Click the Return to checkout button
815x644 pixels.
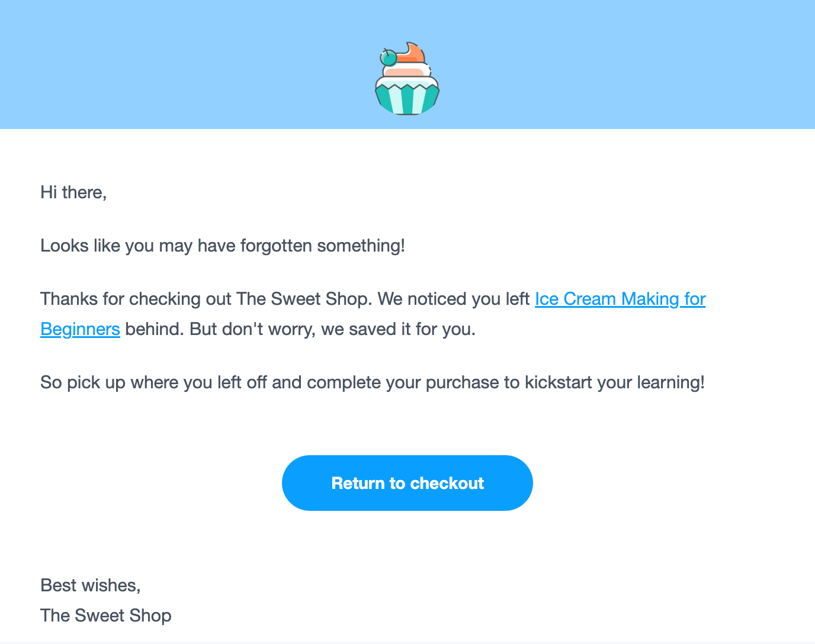pyautogui.click(x=407, y=483)
